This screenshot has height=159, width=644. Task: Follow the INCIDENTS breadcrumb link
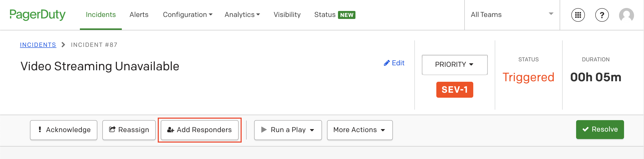[x=38, y=45]
